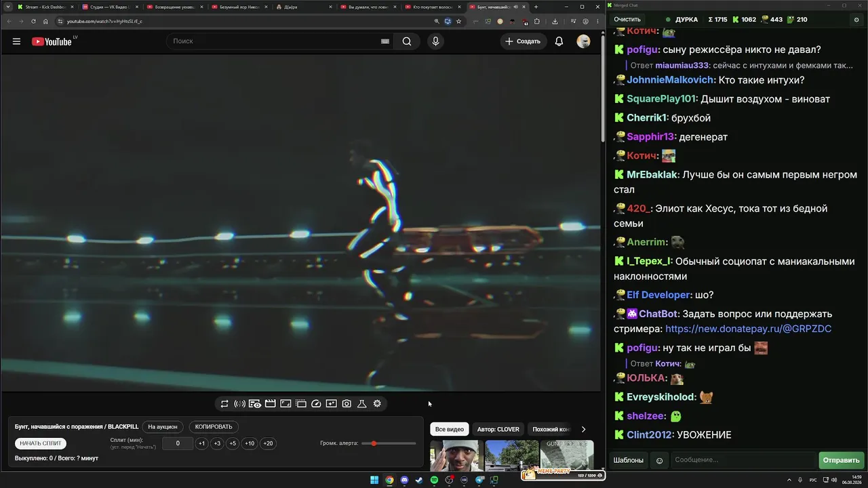Open the YouTube account avatar menu
The width and height of the screenshot is (868, 488).
[583, 41]
